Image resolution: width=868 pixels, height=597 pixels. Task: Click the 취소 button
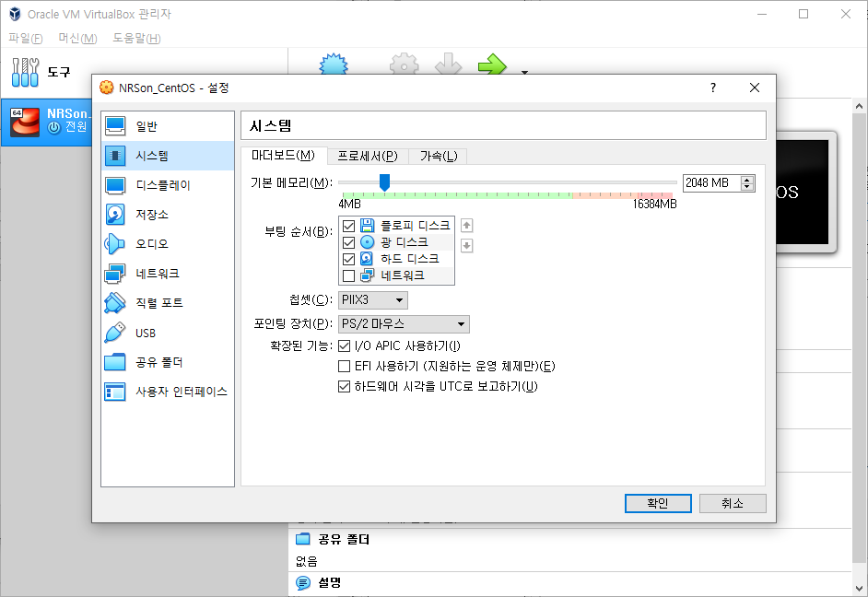tap(733, 504)
